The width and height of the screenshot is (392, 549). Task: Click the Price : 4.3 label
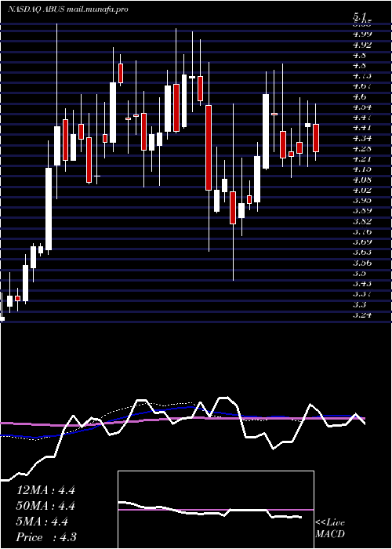[46, 537]
